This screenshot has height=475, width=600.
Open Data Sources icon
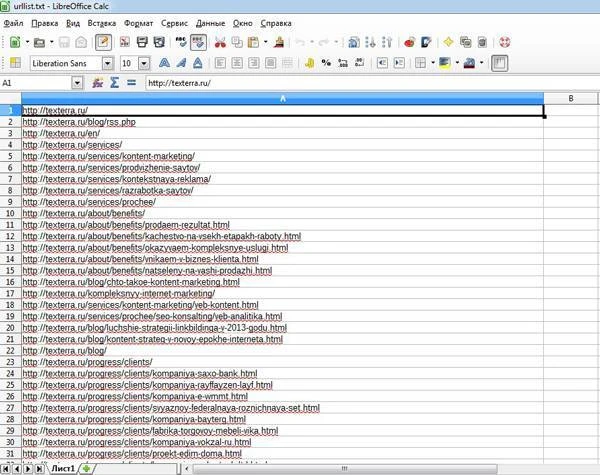coord(482,42)
